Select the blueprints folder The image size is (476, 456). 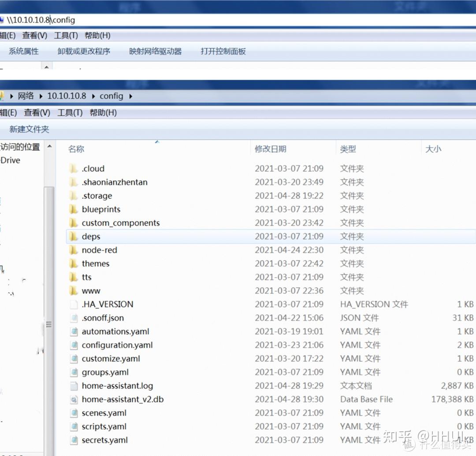pos(101,209)
